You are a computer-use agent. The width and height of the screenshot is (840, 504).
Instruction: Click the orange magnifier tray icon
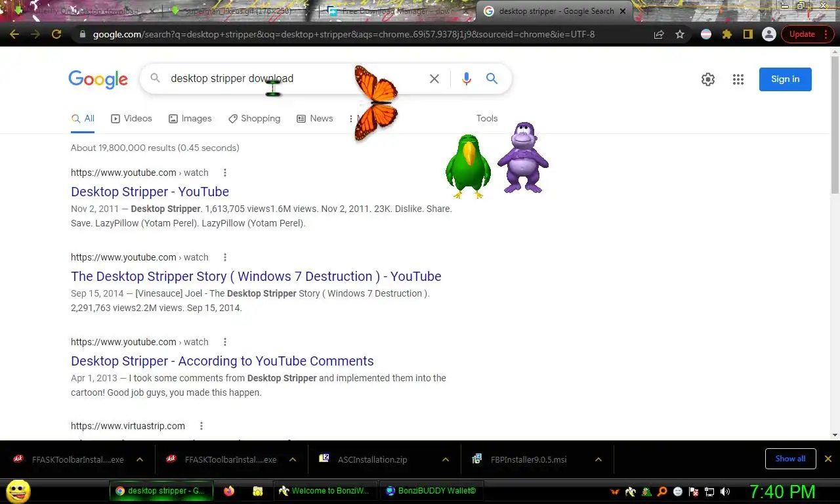click(662, 492)
